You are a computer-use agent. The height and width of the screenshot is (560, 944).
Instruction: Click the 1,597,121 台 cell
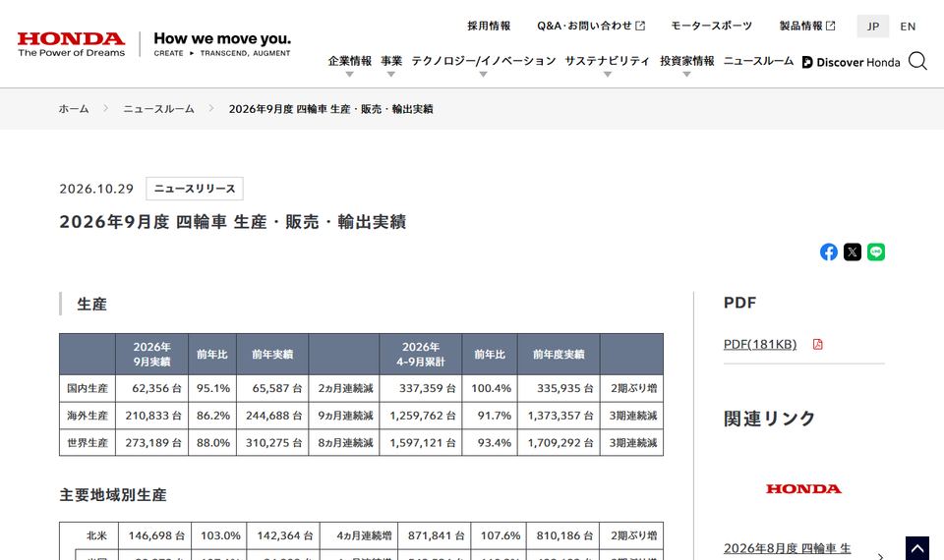point(422,443)
